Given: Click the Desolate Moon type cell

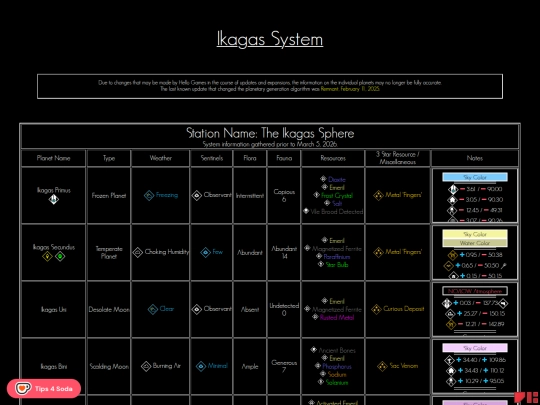Looking at the screenshot, I should click(x=109, y=309).
